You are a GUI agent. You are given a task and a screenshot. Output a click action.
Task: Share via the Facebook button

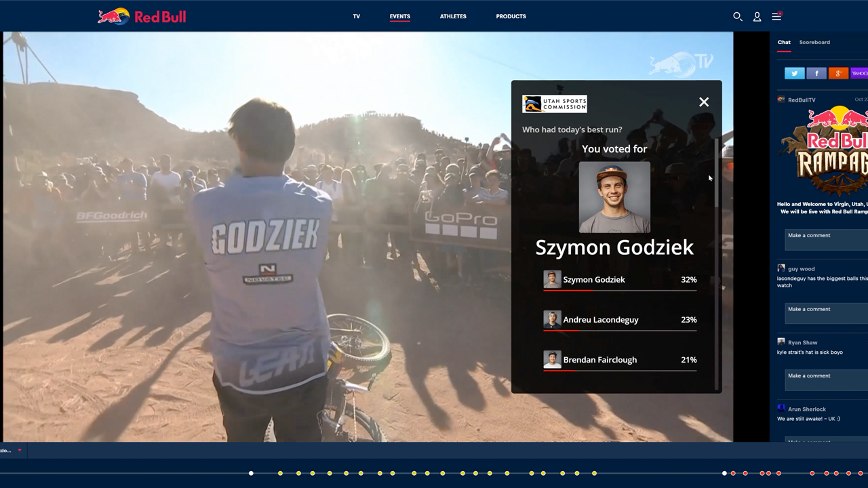(816, 73)
